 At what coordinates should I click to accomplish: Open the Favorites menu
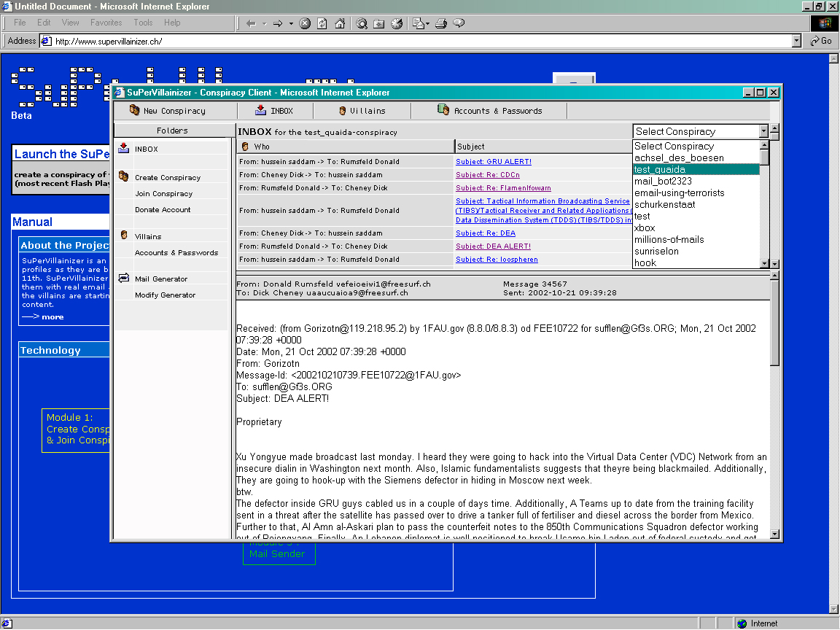106,23
